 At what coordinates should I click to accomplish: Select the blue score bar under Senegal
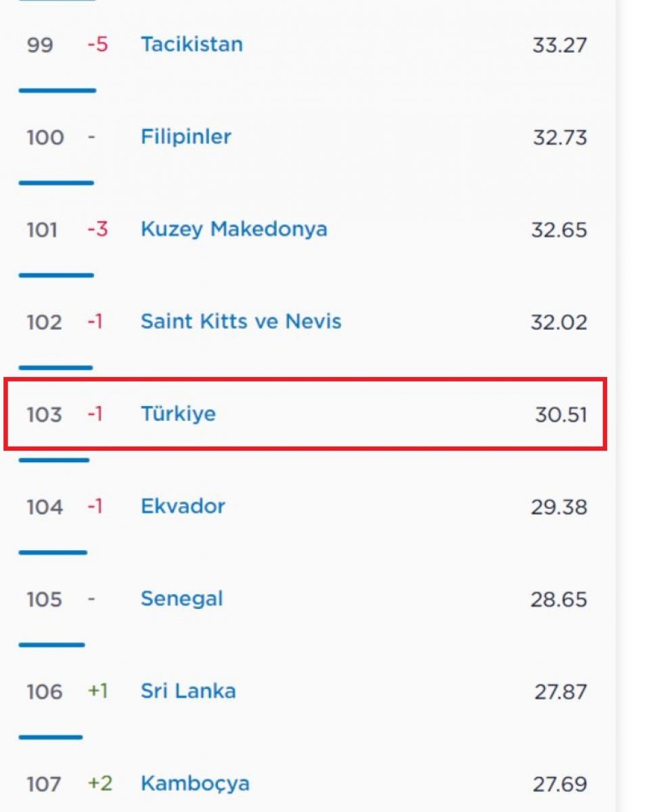pyautogui.click(x=51, y=645)
